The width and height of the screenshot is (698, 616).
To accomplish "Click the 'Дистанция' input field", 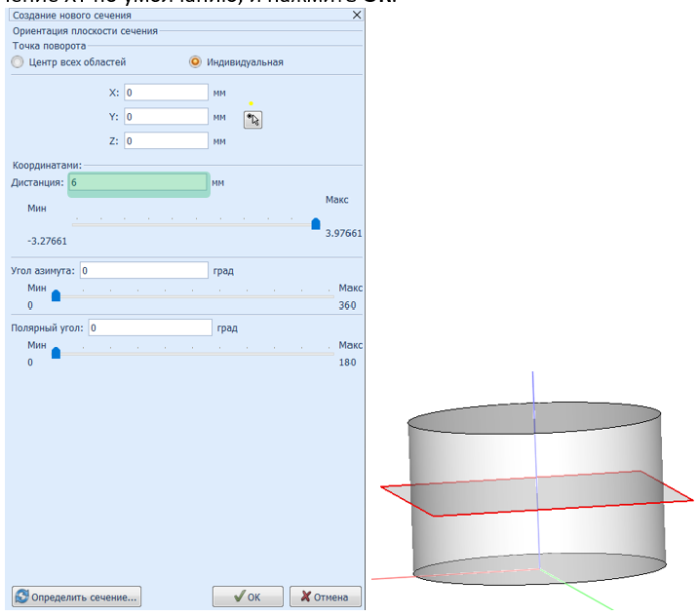I will [x=138, y=182].
